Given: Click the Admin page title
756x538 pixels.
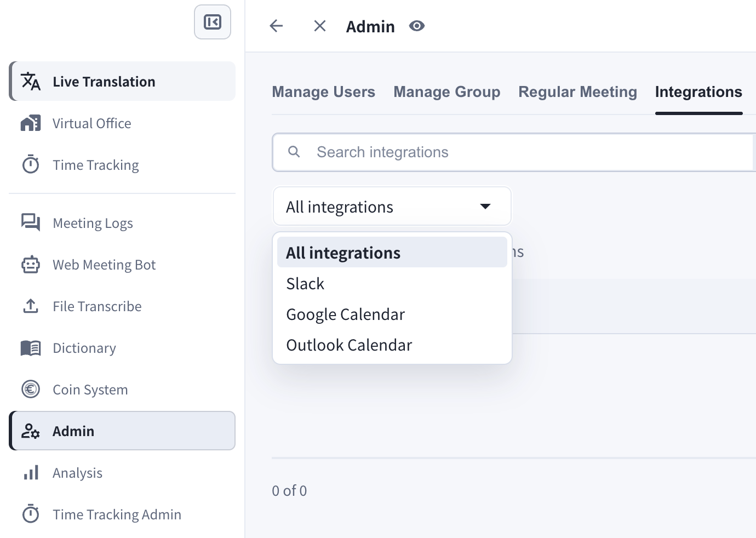Looking at the screenshot, I should tap(370, 26).
